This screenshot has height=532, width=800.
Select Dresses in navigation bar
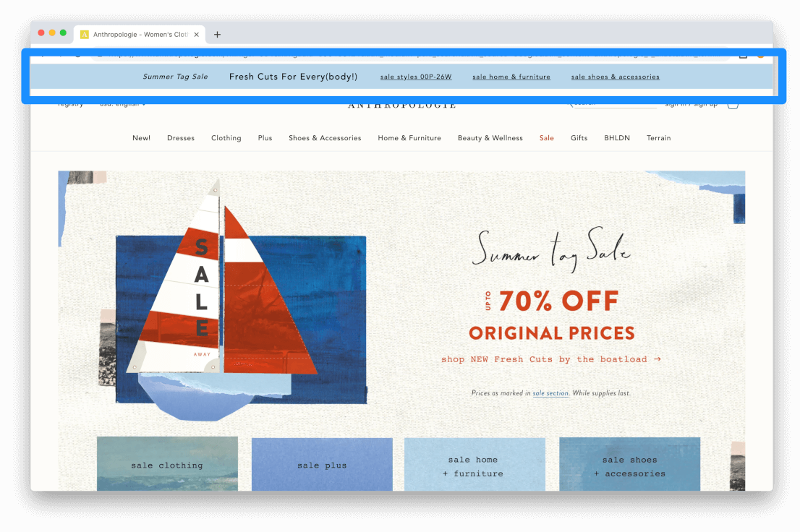click(x=181, y=138)
